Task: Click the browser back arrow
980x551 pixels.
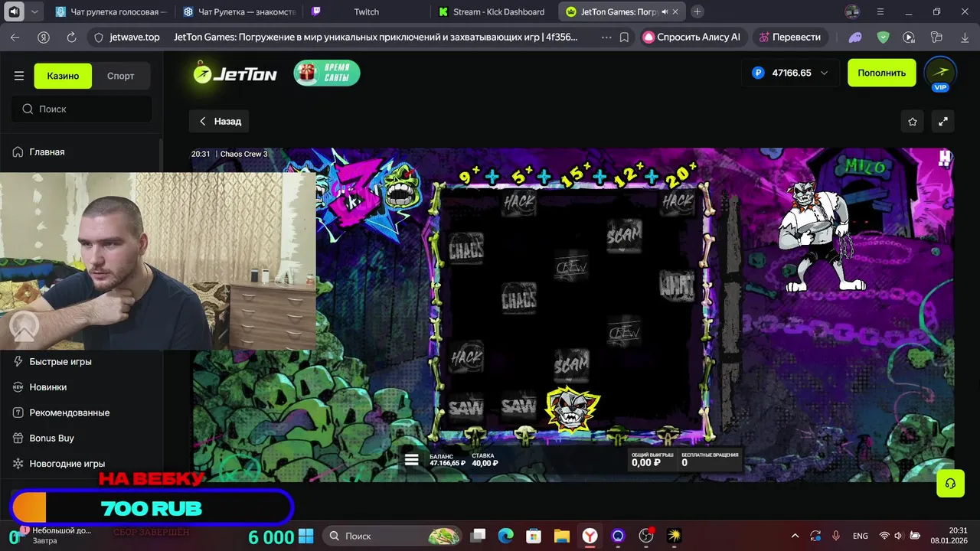Action: tap(15, 37)
